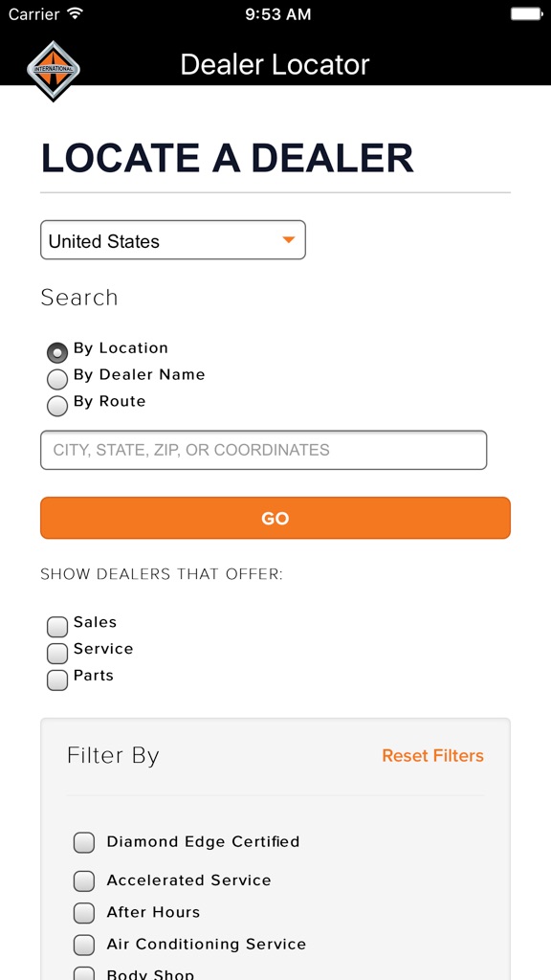Tap the city, state, zip input field

coord(263,450)
